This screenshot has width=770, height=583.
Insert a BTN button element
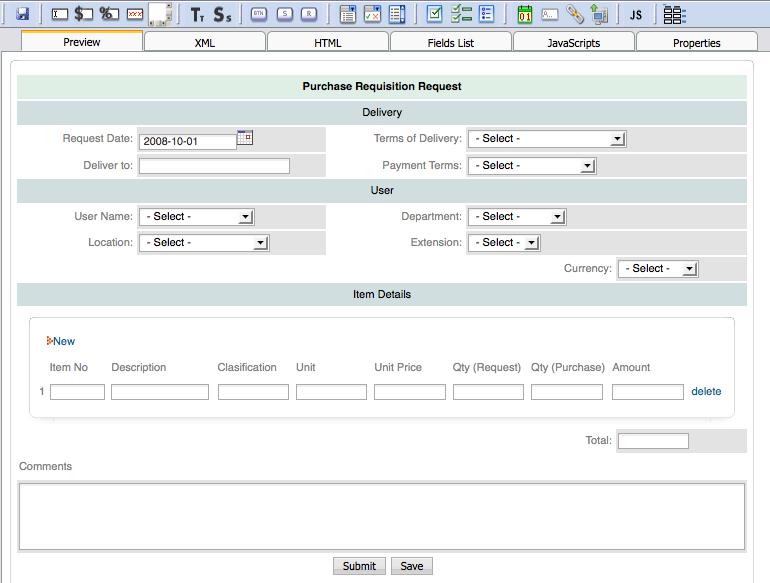[259, 14]
